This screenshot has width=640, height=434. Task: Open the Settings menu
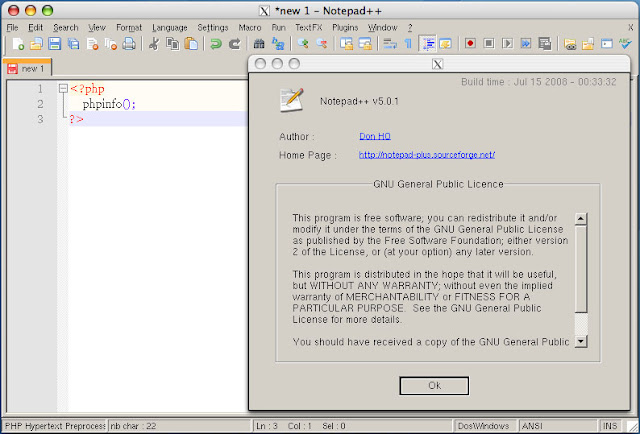[213, 27]
